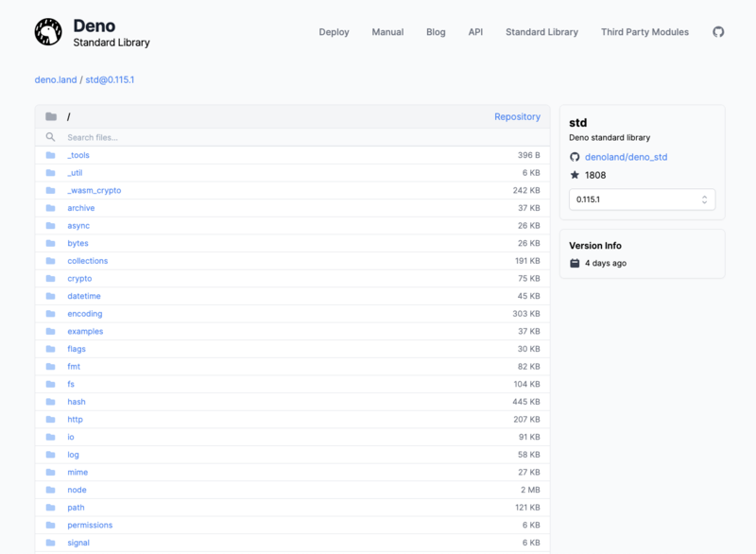Open the path folder

(76, 508)
